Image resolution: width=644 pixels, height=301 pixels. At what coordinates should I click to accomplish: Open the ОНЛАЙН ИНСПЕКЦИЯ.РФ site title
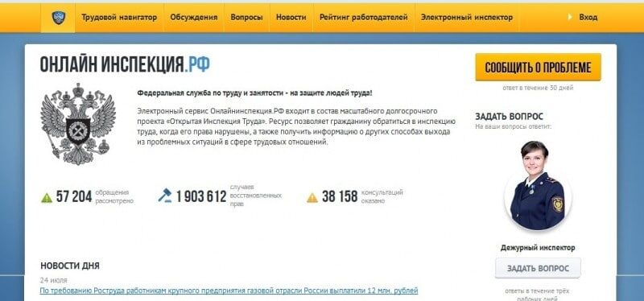125,65
